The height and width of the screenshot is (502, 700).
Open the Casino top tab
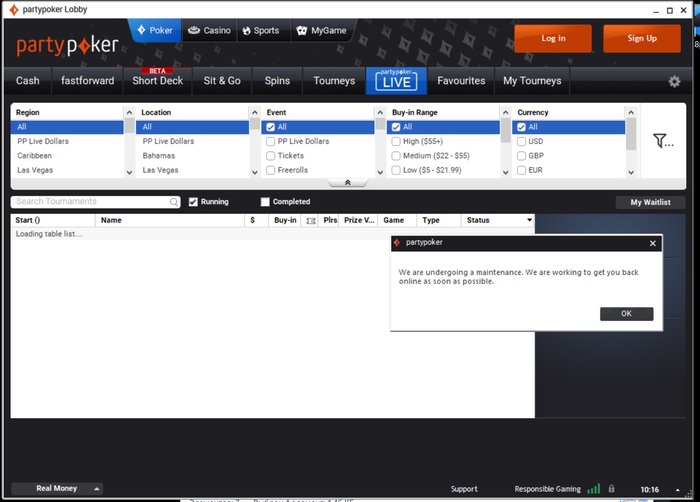[209, 30]
